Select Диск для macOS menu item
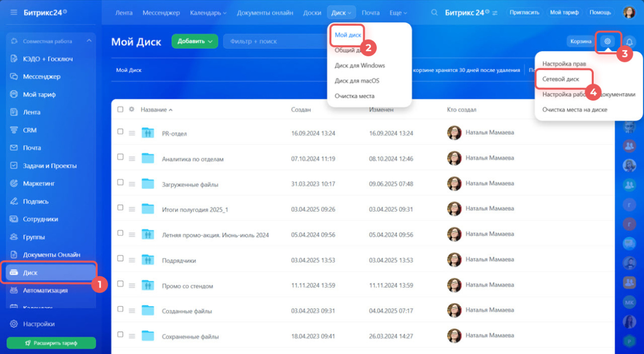 click(x=357, y=80)
